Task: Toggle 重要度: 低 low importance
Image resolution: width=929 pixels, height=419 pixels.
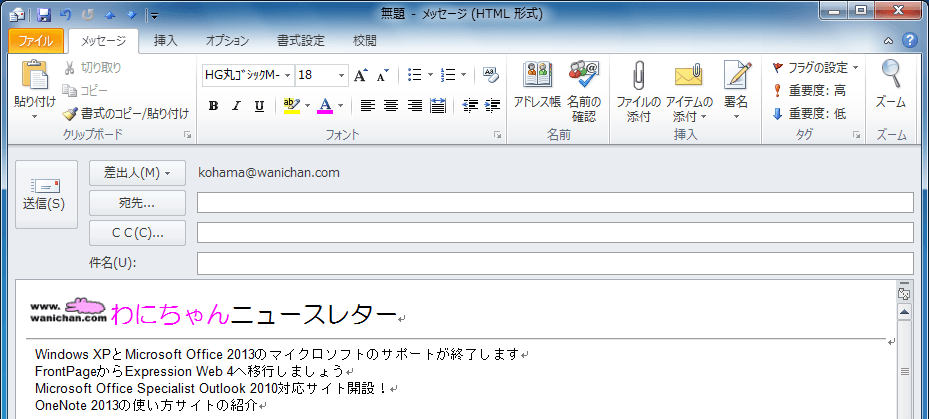Action: coord(809,113)
